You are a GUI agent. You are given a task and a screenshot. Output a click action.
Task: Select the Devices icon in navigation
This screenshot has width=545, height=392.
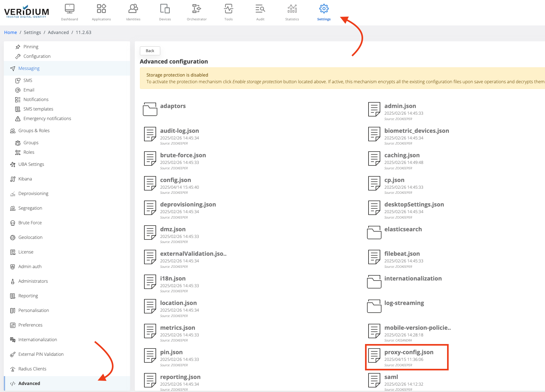(165, 9)
